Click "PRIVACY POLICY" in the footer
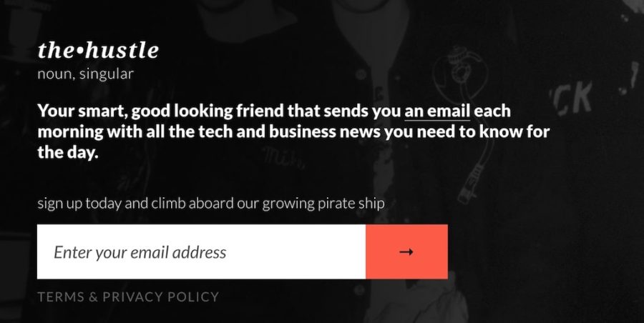 pos(161,297)
